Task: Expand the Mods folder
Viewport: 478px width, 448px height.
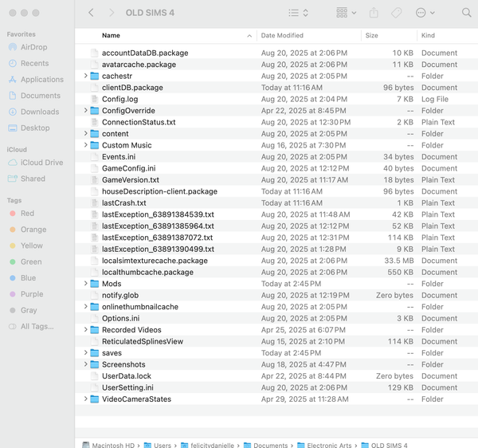Action: pos(86,283)
